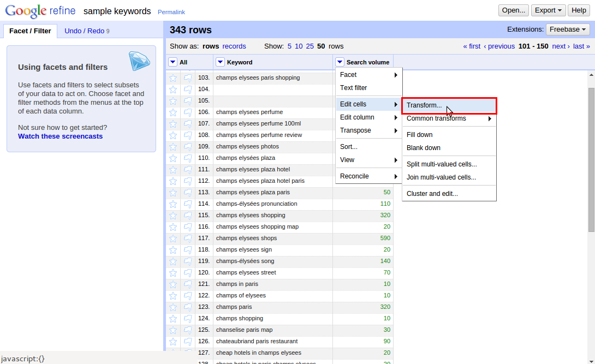Switch to Undo / Redo tab

(x=87, y=31)
